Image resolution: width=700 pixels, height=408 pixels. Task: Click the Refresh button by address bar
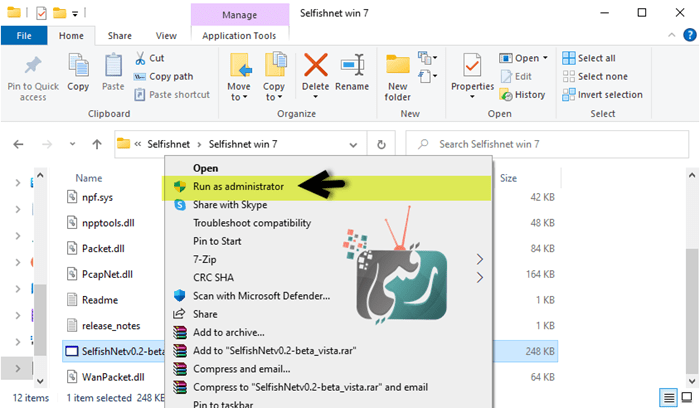pos(381,144)
